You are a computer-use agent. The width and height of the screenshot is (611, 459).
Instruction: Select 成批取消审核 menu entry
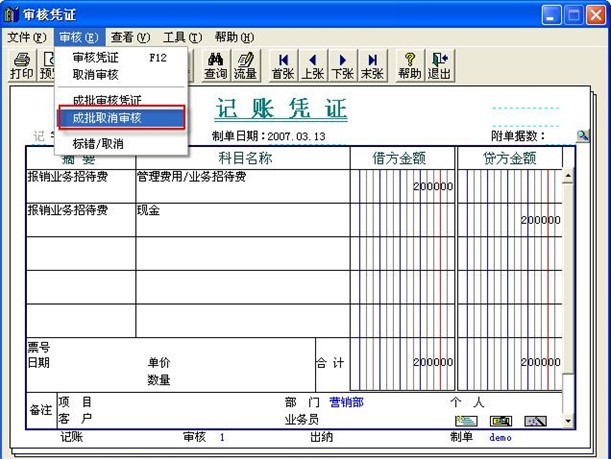point(121,118)
